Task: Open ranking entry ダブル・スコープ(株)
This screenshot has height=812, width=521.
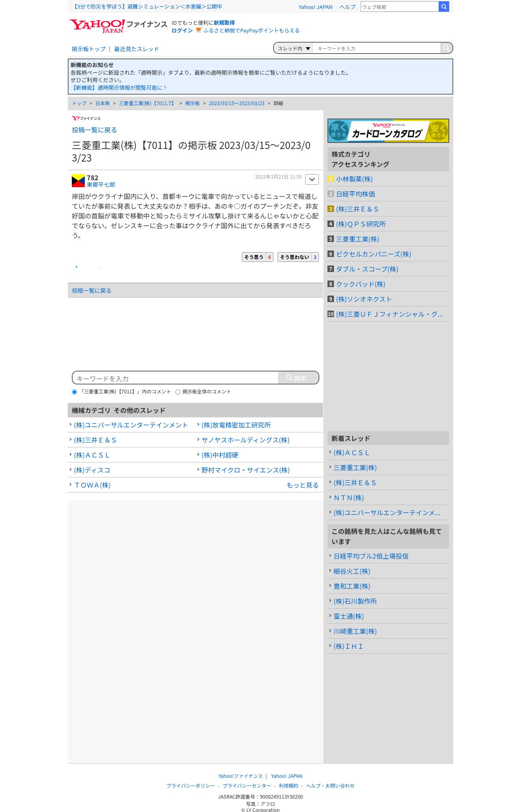Action: tap(367, 269)
